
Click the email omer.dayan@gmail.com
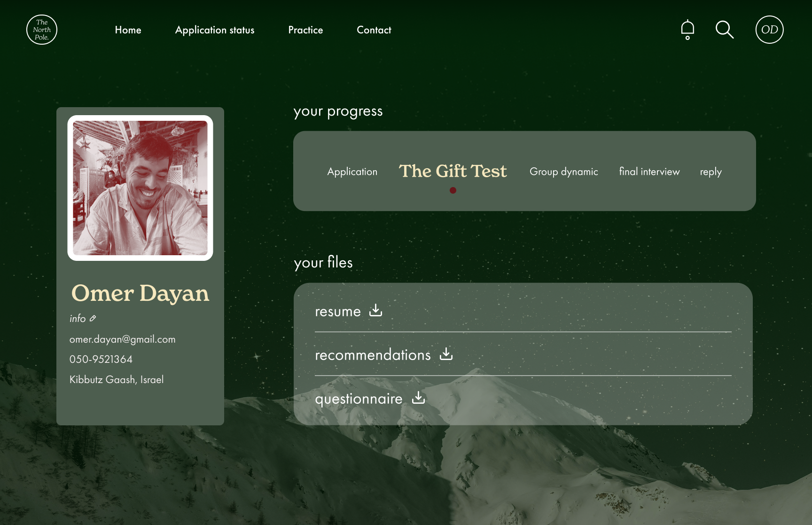point(123,339)
